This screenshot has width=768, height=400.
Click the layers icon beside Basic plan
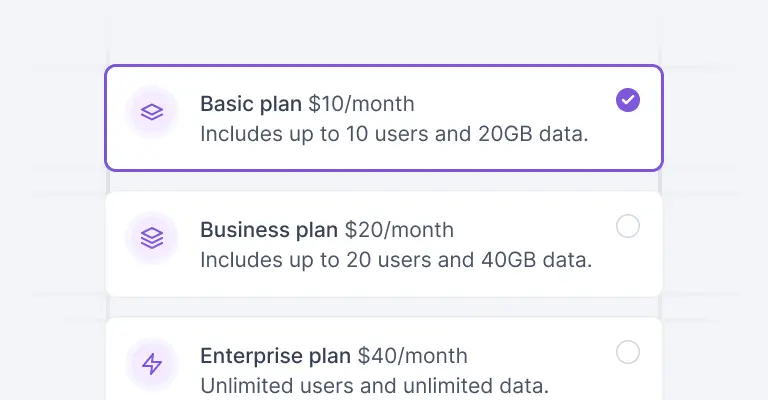(152, 112)
